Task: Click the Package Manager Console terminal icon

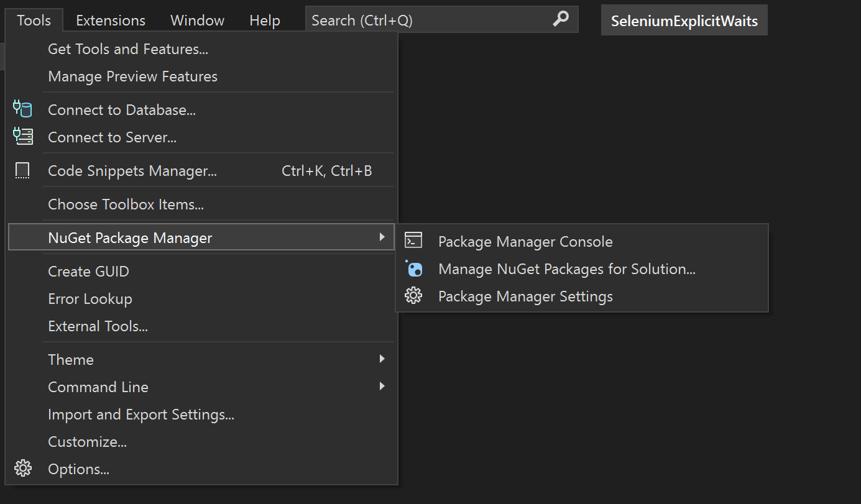Action: (x=413, y=241)
